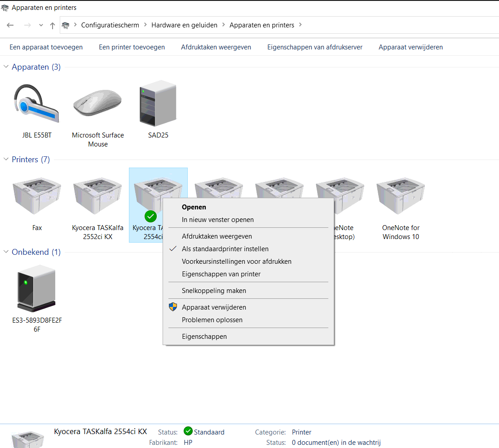Click Afdruktaken weergeven in the toolbar
Viewport: 499px width, 448px height.
pos(216,47)
